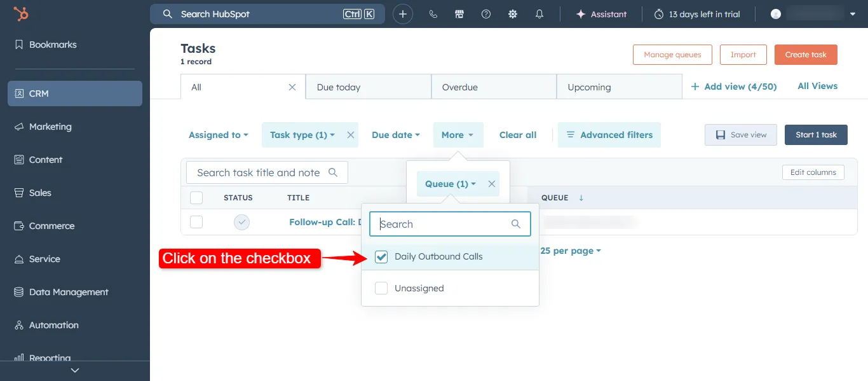
Task: Switch to the Upcoming tab
Action: point(619,87)
